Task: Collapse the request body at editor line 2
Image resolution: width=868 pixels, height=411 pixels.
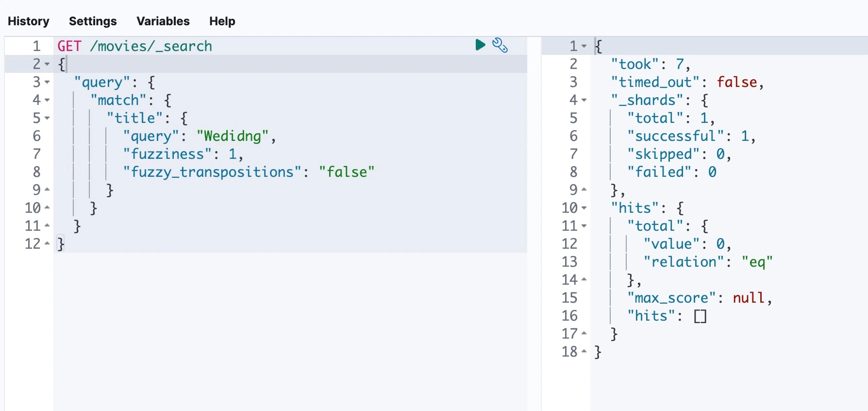Action: click(x=47, y=64)
